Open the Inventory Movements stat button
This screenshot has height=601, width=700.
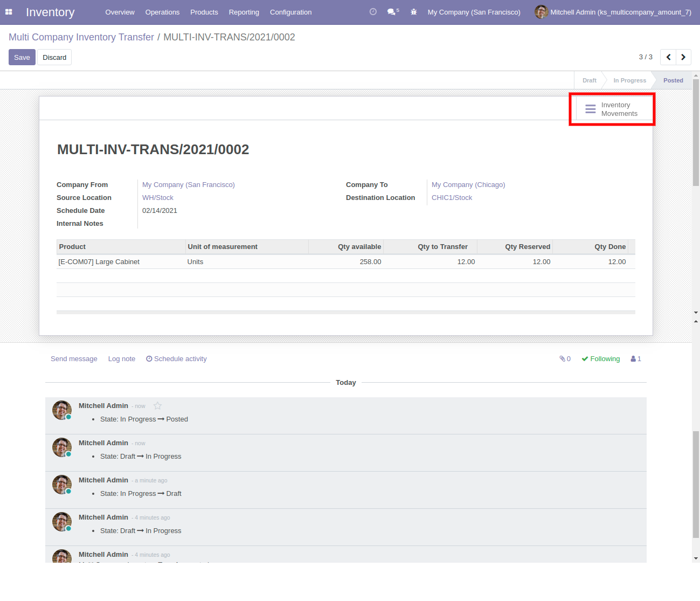coord(612,109)
